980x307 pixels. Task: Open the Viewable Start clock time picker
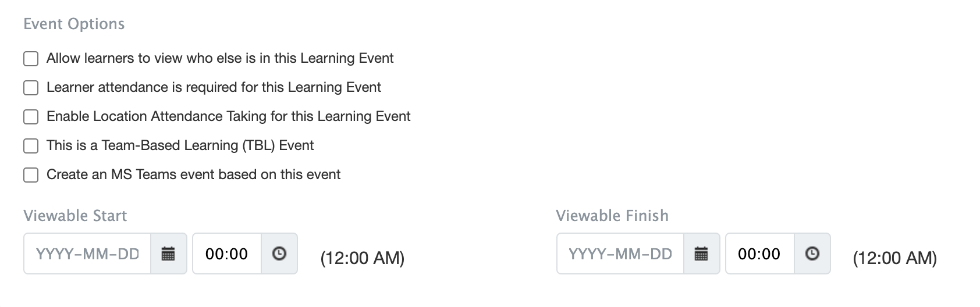279,254
